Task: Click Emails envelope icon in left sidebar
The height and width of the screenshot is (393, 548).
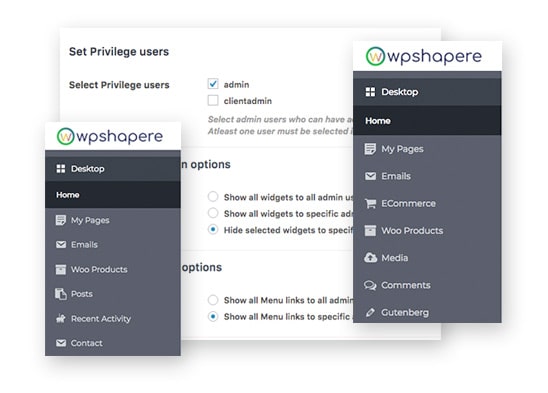Action: point(61,244)
